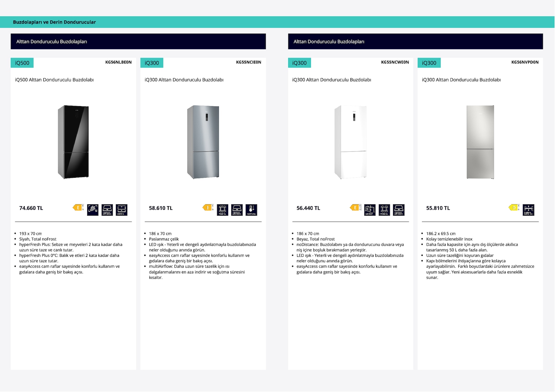Screen dimensions: 555x392
Task: Select the black iQ500 refrigerator image
Action: click(73, 142)
